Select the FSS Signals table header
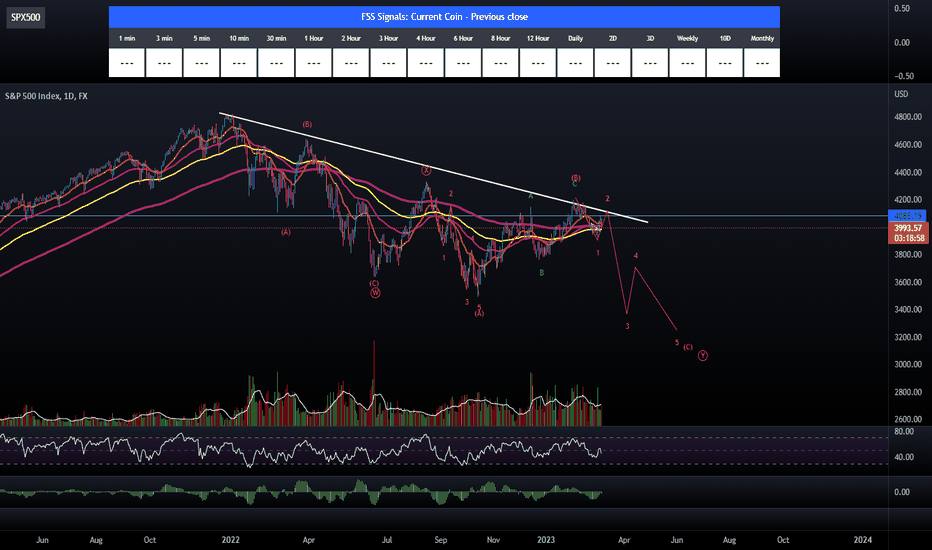 tap(444, 17)
